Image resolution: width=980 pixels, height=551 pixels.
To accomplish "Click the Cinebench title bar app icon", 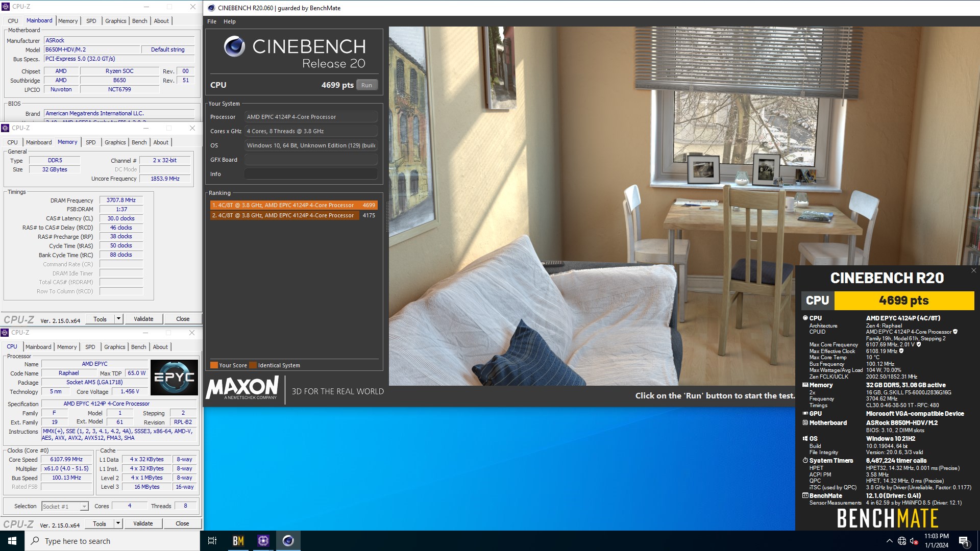I will 211,8.
